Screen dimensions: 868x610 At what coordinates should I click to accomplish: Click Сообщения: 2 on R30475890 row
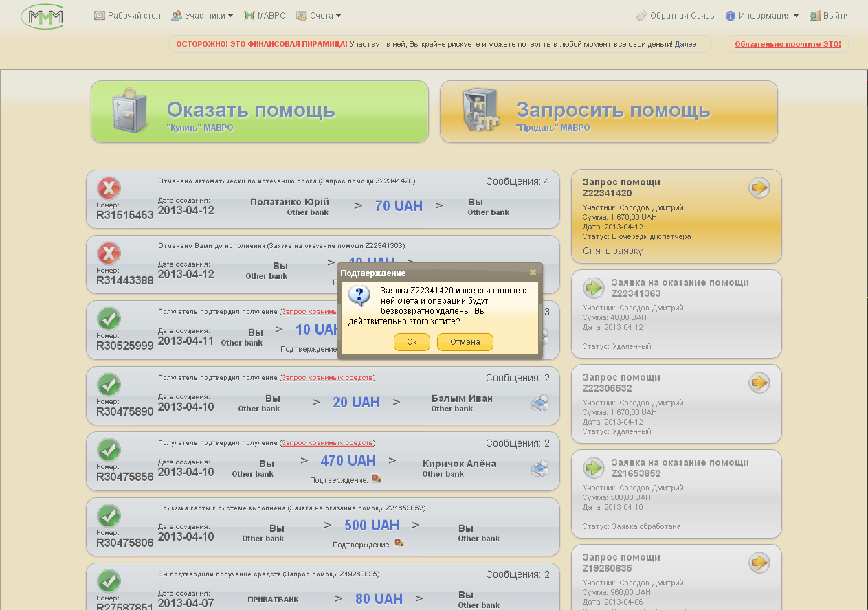click(x=518, y=378)
